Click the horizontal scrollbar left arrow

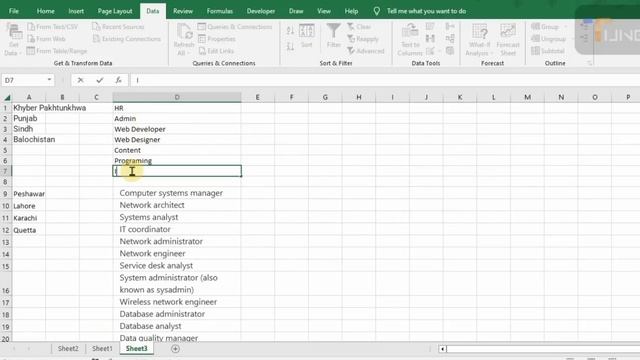coord(442,349)
